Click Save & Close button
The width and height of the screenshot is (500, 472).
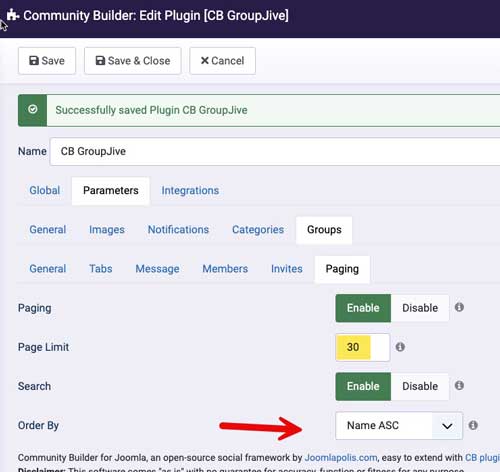coord(133,61)
